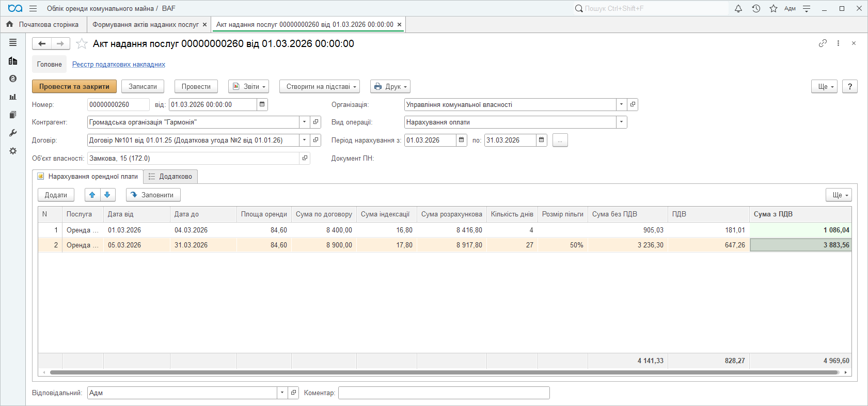Open the Звіти dropdown menu
The height and width of the screenshot is (406, 868).
[x=249, y=87]
